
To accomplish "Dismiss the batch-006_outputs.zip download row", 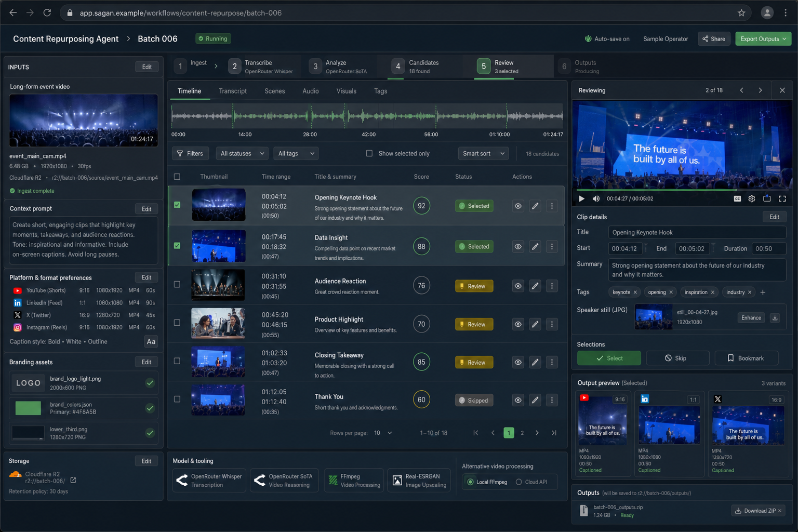I will [x=780, y=511].
